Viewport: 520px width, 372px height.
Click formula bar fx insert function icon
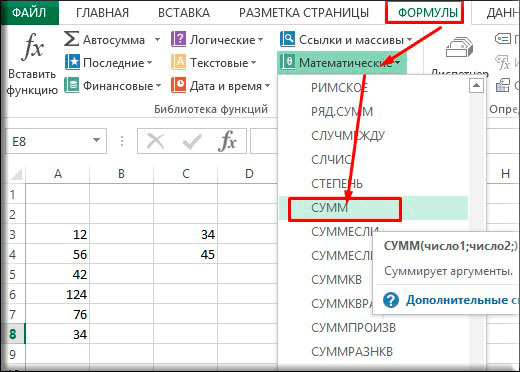pos(227,141)
